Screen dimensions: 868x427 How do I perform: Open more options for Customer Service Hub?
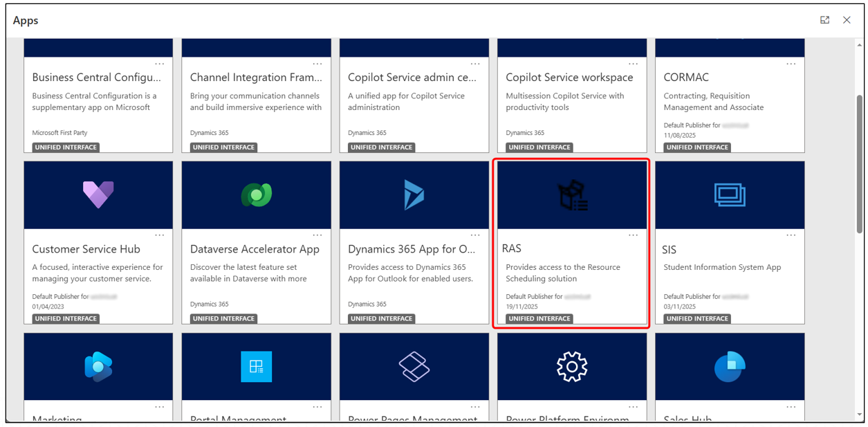coord(160,235)
